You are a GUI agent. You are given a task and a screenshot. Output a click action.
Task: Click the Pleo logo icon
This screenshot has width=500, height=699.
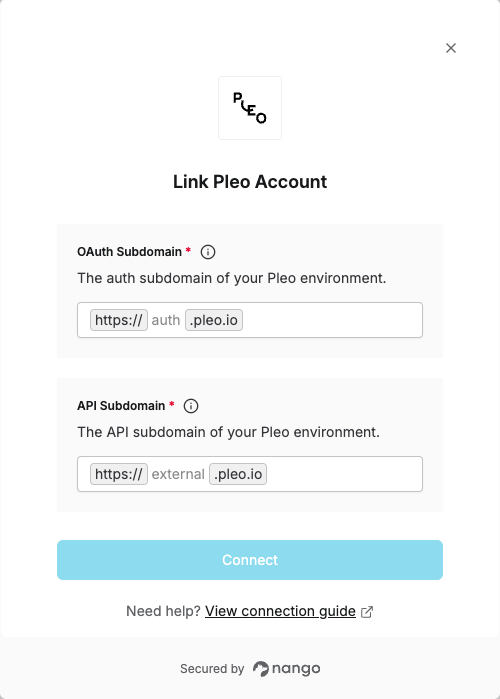tap(250, 108)
